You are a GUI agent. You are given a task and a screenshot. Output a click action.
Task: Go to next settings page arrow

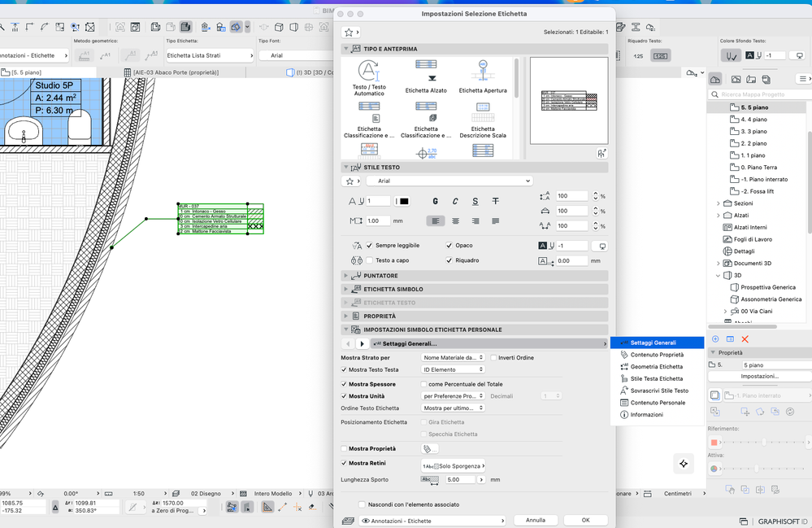[362, 343]
